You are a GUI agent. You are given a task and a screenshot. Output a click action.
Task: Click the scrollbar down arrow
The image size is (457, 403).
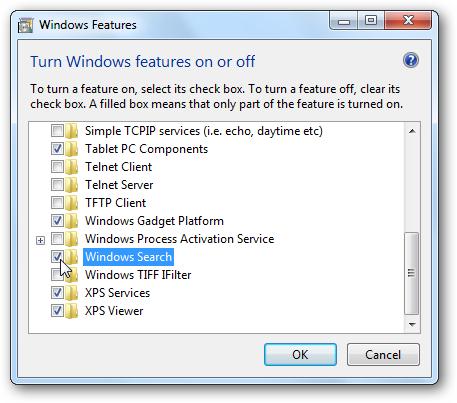tap(412, 324)
